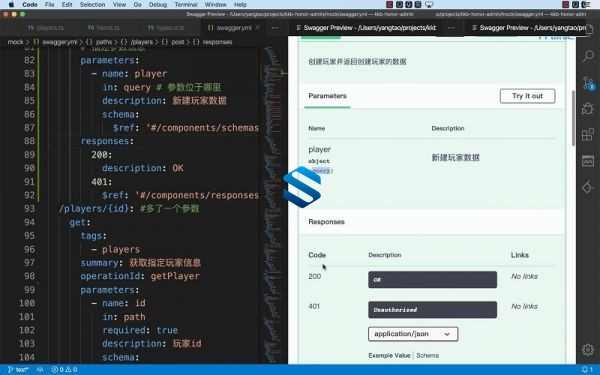Click the editor minimap
The width and height of the screenshot is (600, 375).
tap(274, 205)
